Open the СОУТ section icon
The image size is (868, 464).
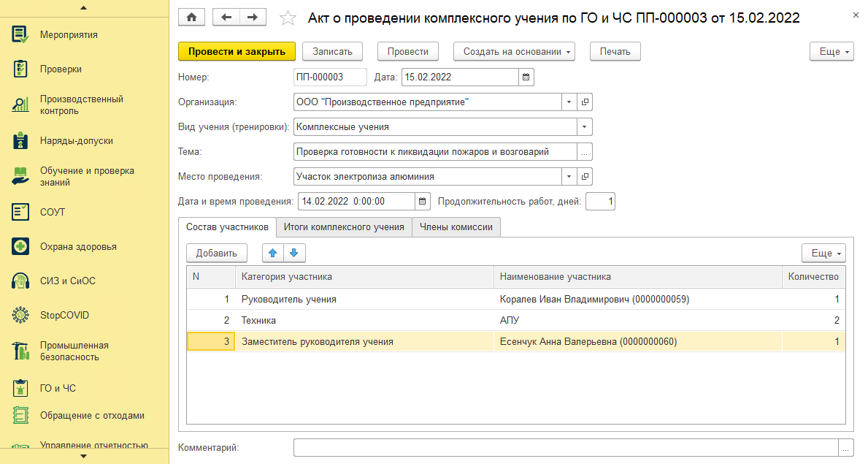click(x=20, y=212)
